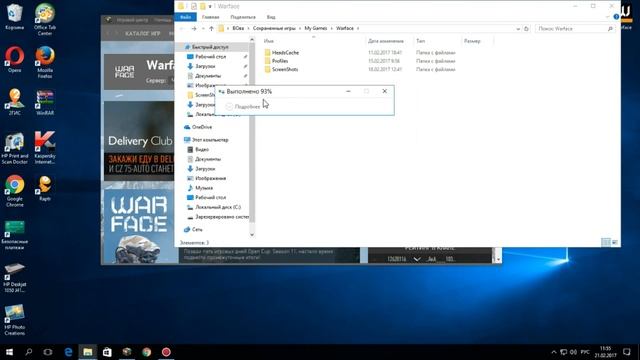Click navigation pane scrollbar up arrow
The height and width of the screenshot is (360, 640).
252,40
